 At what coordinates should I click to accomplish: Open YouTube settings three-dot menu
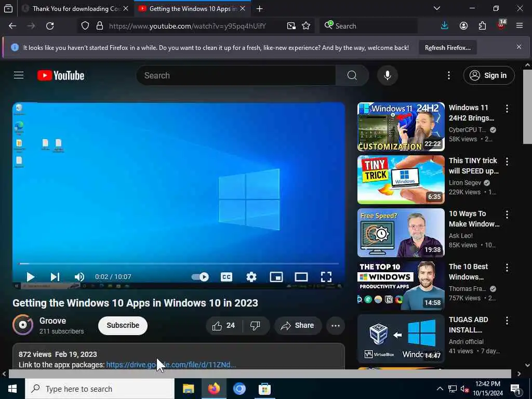coord(448,75)
